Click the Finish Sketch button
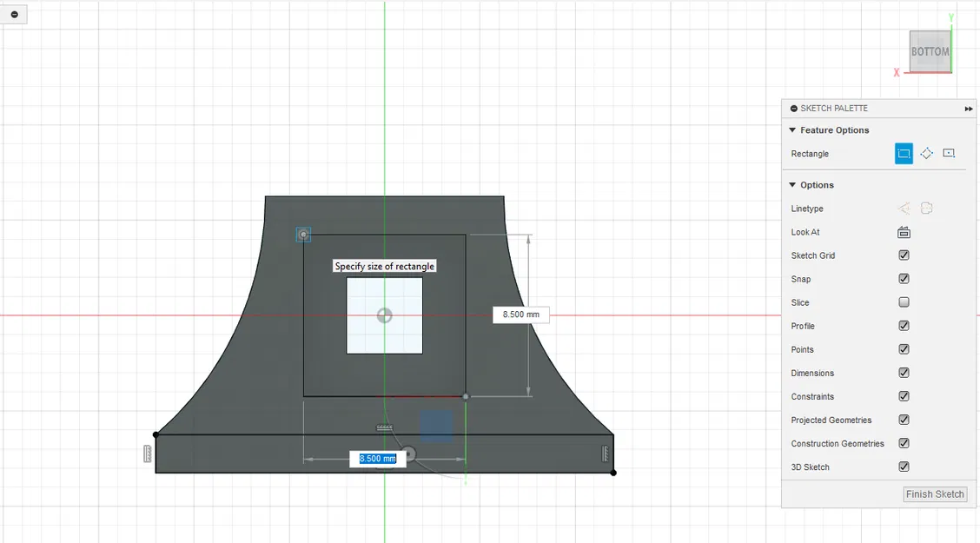Image resolution: width=980 pixels, height=543 pixels. (935, 494)
